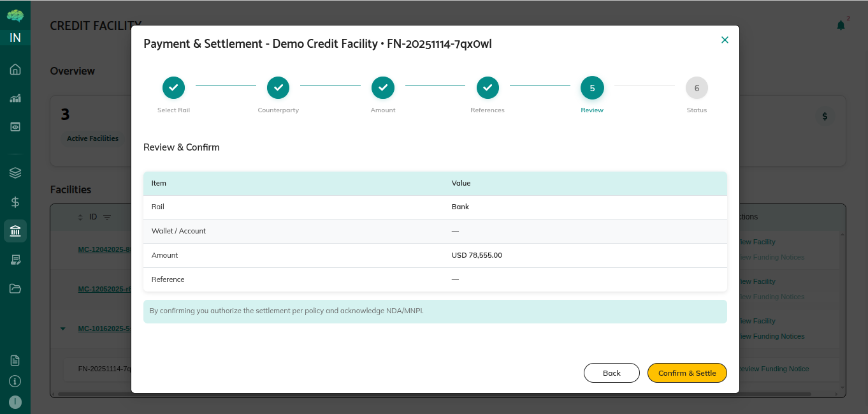Click the home icon in sidebar
Screen dimensions: 868x414
coord(15,70)
